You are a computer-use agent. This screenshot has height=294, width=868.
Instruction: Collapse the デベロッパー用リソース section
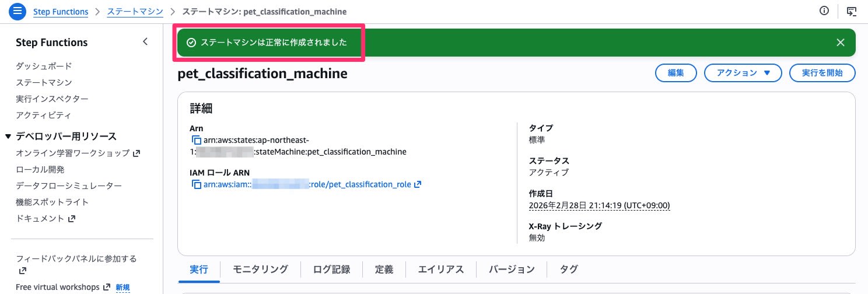tap(8, 136)
